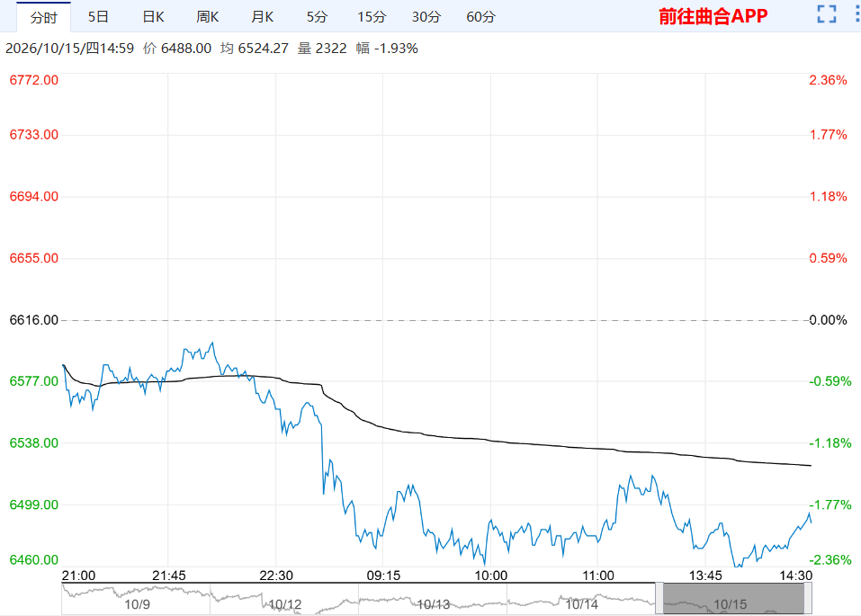Screen dimensions: 861x616
Task: Click the 6733.00 price axis label
Action: tap(34, 135)
